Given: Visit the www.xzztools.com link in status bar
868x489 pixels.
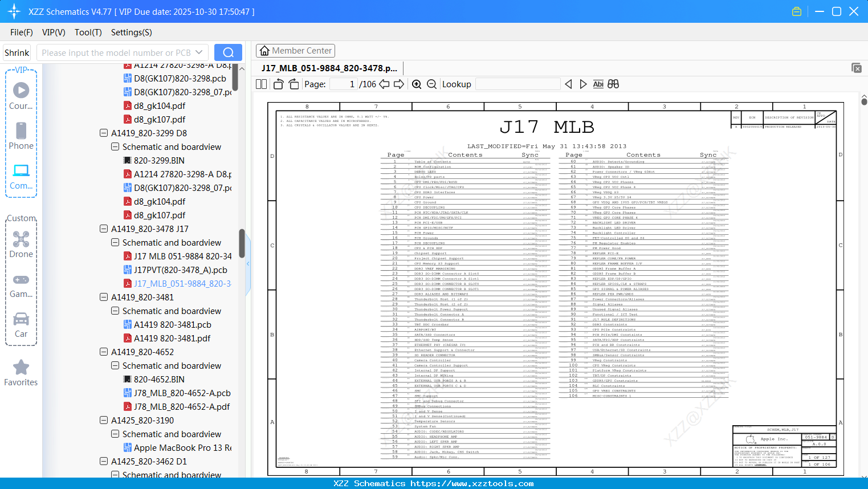Looking at the screenshot, I should (x=472, y=483).
